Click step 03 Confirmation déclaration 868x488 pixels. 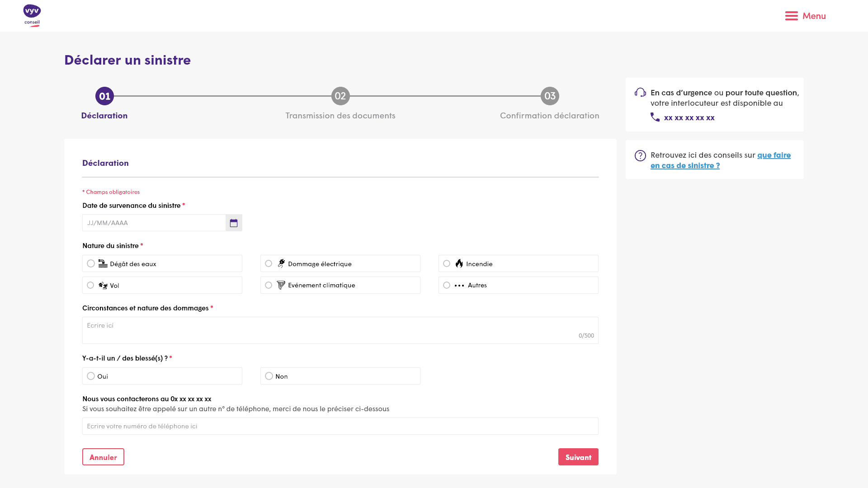[x=550, y=96]
